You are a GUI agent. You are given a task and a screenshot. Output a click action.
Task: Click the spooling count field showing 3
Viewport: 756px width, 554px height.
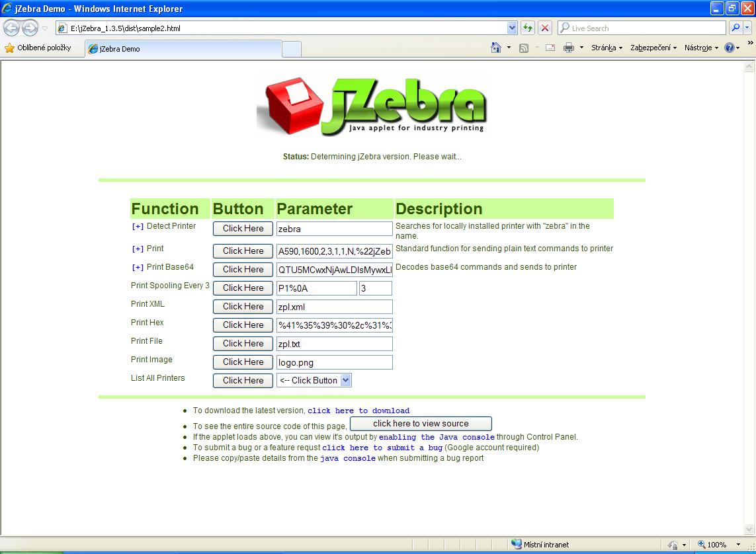coord(376,288)
